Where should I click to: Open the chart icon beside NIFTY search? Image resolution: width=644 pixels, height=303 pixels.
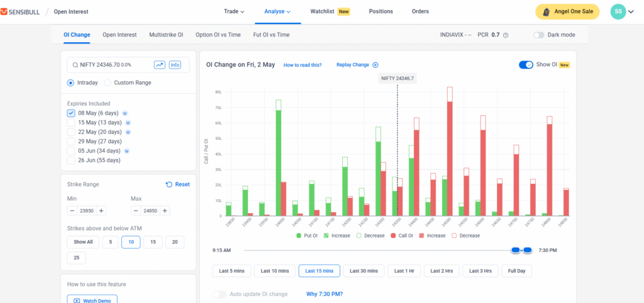tap(160, 65)
